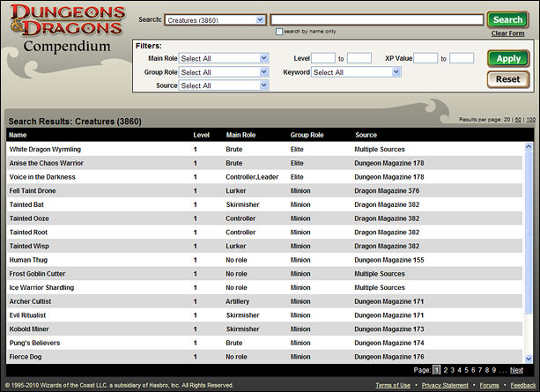Image resolution: width=540 pixels, height=392 pixels.
Task: Click the Reset filters button
Action: pyautogui.click(x=508, y=79)
